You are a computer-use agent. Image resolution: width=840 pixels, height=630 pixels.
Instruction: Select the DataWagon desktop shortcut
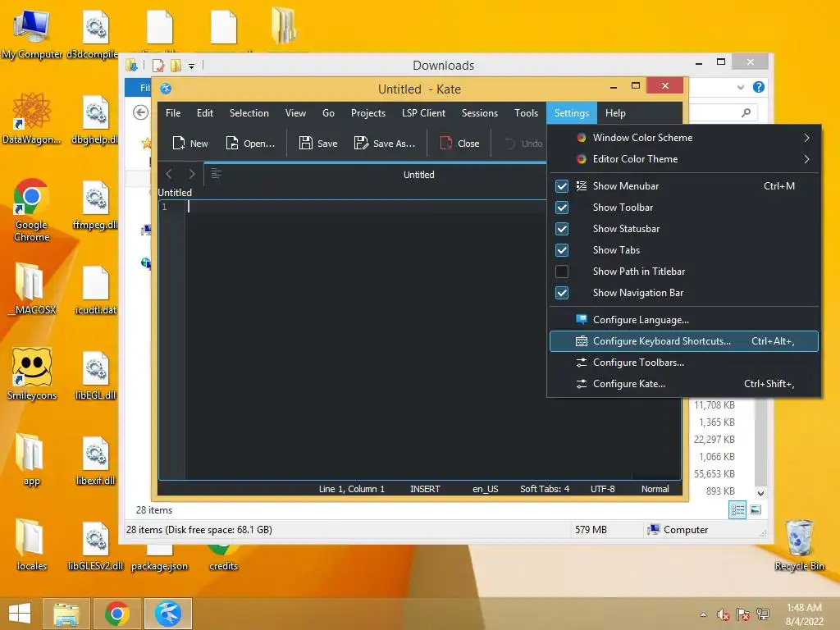32,118
